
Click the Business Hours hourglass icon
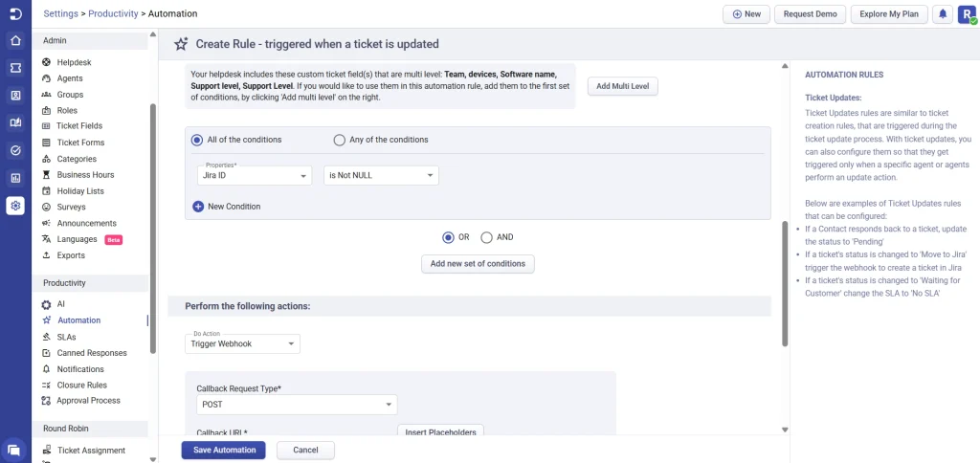point(46,175)
